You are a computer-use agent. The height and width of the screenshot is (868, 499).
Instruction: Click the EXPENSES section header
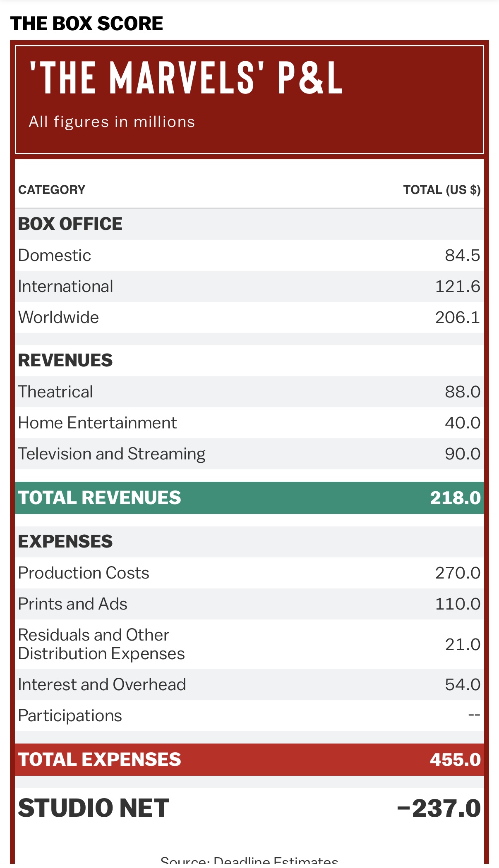(65, 541)
